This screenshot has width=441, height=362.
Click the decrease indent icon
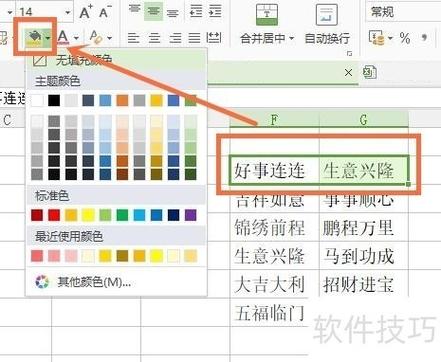pos(196,11)
